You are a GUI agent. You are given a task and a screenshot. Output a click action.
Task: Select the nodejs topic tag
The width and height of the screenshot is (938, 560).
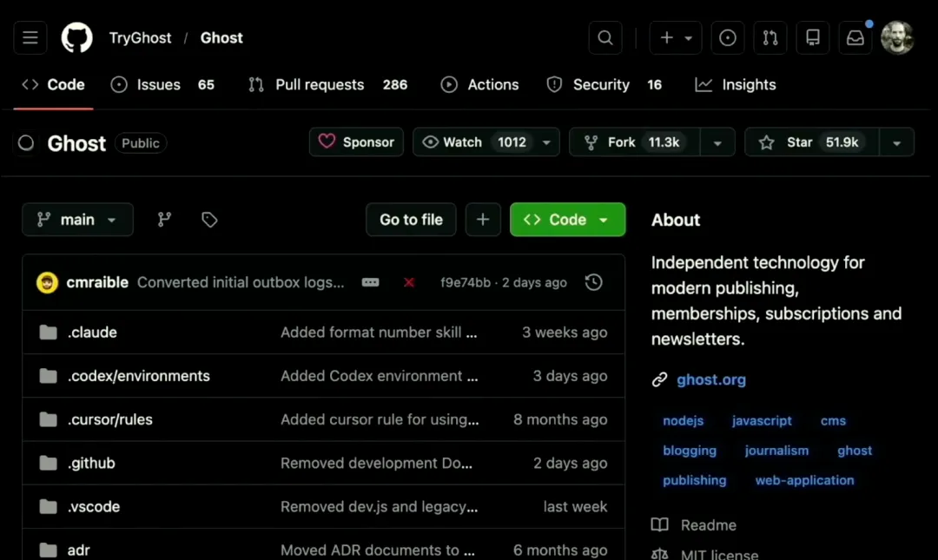684,420
